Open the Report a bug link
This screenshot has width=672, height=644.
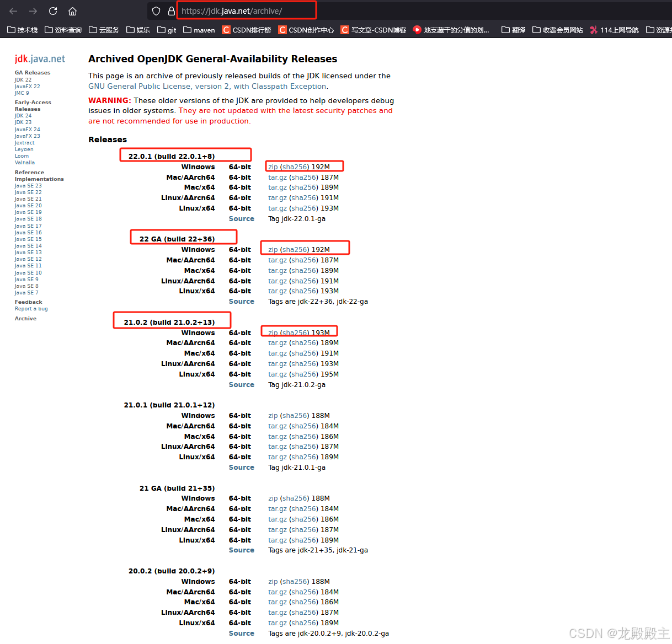click(31, 309)
